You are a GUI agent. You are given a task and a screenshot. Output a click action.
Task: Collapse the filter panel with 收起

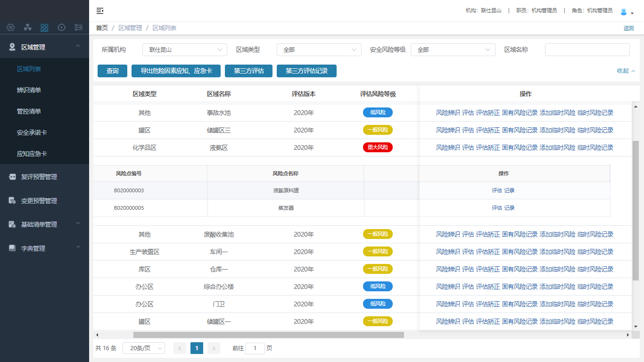(626, 71)
